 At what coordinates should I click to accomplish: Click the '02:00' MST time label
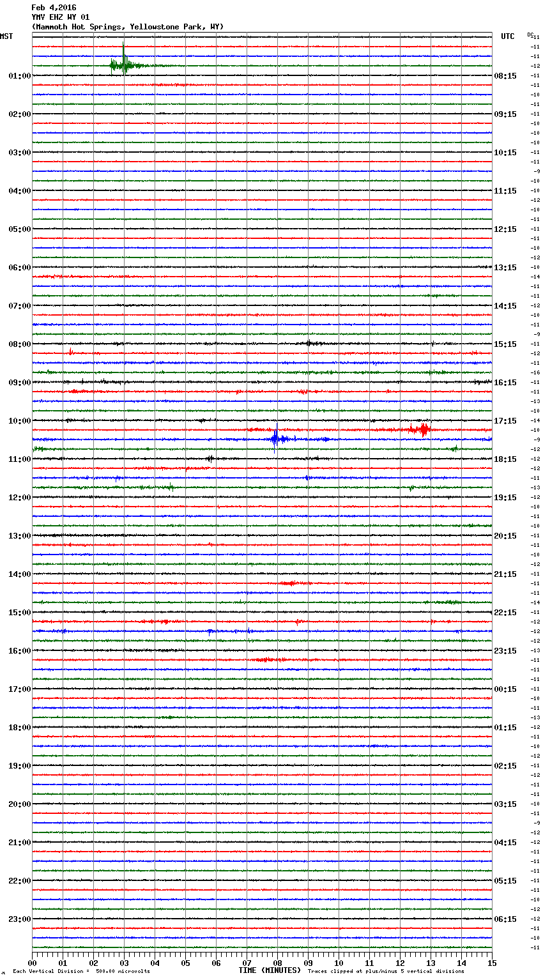20,114
